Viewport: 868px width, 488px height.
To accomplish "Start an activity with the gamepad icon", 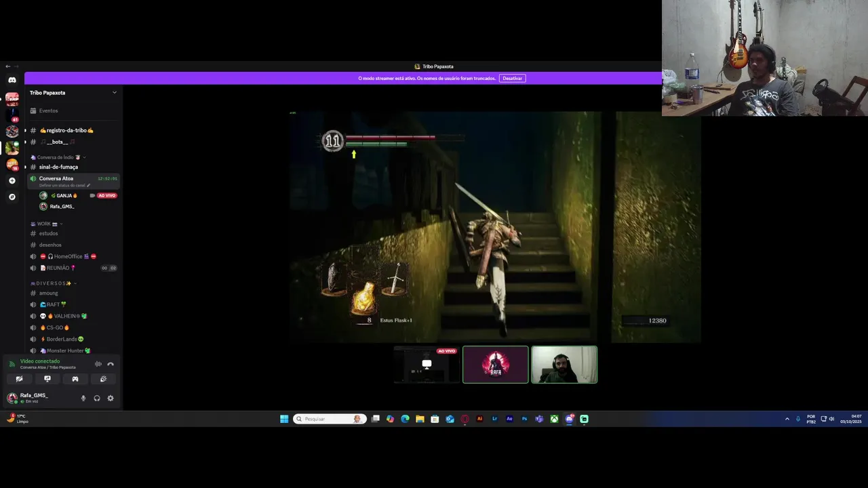I will click(75, 379).
